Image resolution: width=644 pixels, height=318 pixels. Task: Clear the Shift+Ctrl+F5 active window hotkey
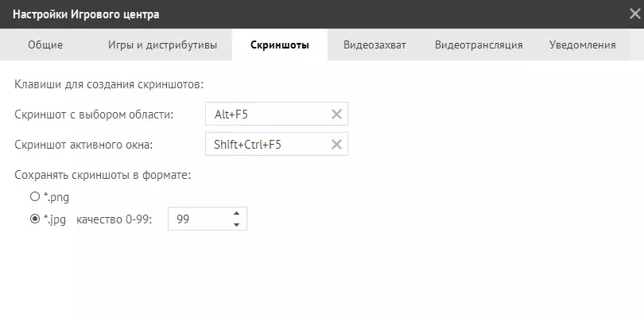point(336,145)
